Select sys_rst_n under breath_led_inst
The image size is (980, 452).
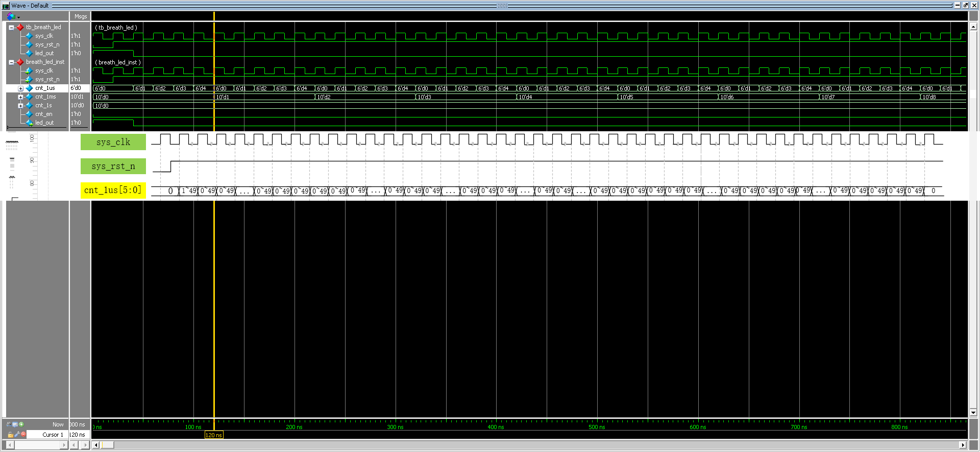point(47,79)
